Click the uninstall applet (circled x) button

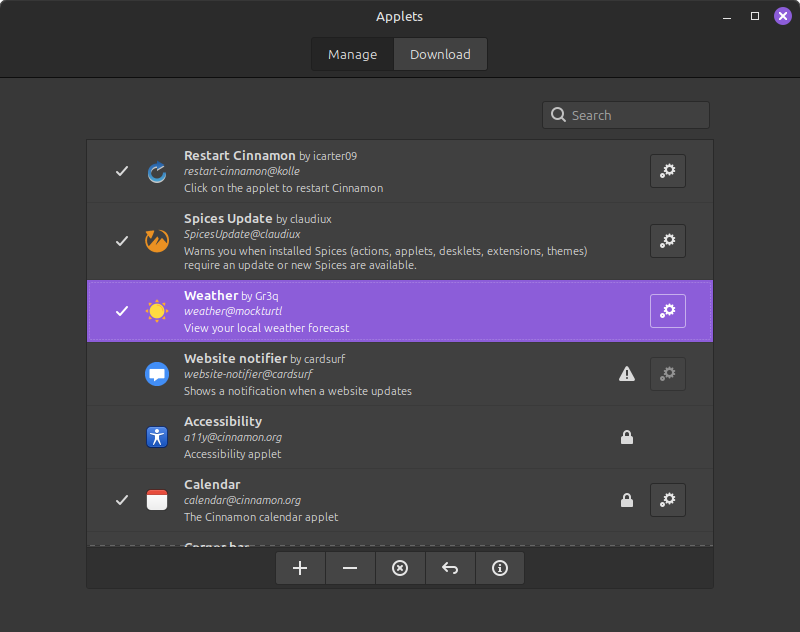[400, 568]
